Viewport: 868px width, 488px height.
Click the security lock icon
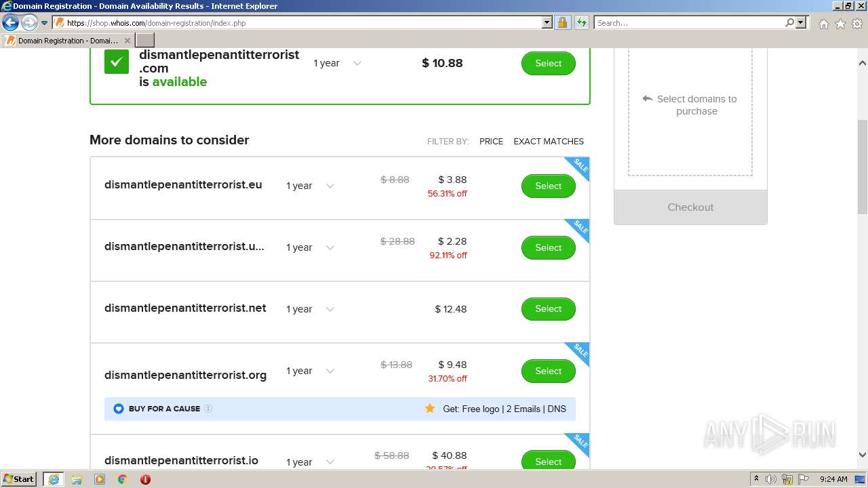point(562,22)
